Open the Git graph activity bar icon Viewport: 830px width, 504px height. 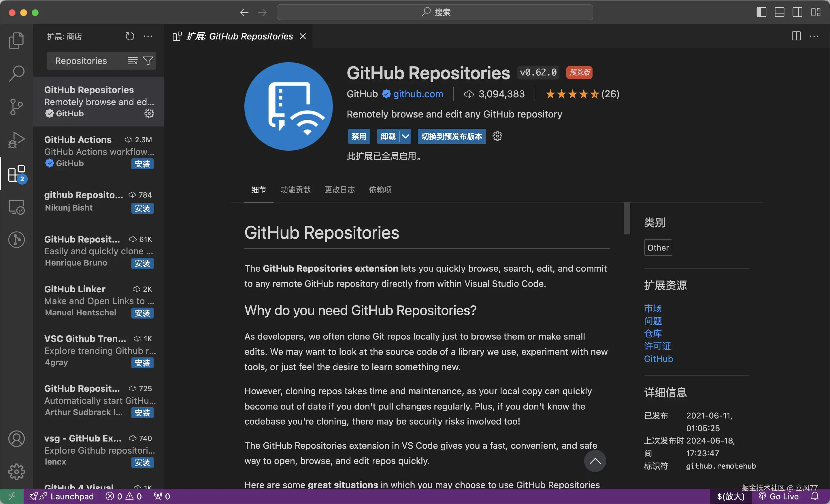[16, 240]
